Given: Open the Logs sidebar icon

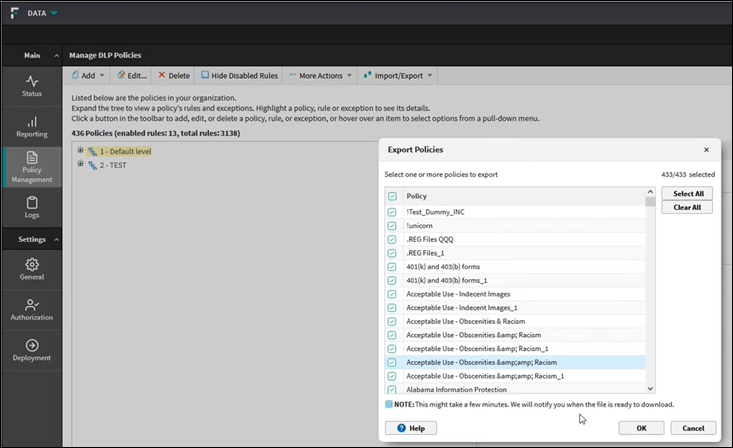Looking at the screenshot, I should (32, 207).
